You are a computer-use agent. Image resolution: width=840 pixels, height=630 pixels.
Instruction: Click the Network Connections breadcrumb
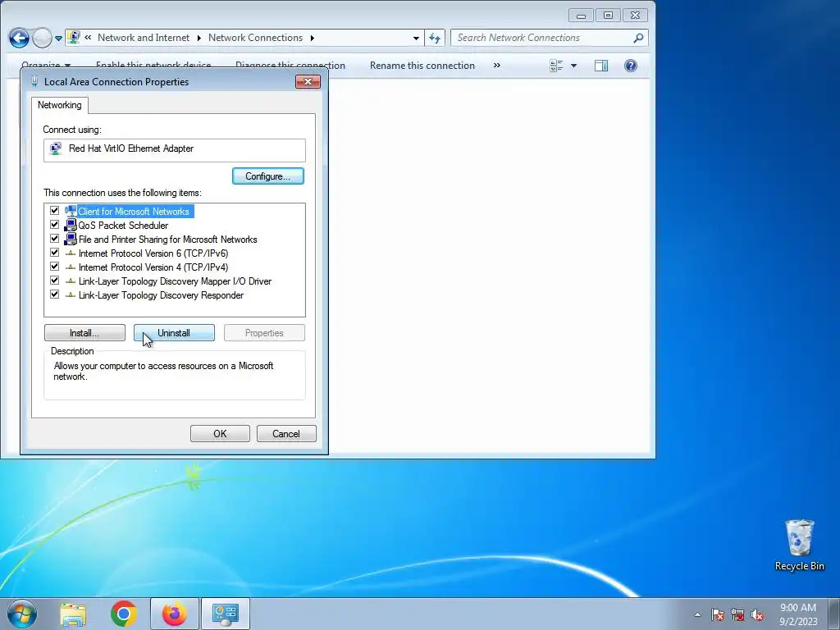coord(255,38)
